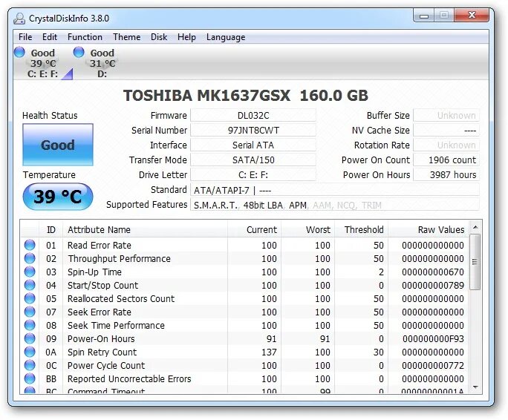
Task: Click status orb for Seek Time Performance
Action: [x=30, y=325]
